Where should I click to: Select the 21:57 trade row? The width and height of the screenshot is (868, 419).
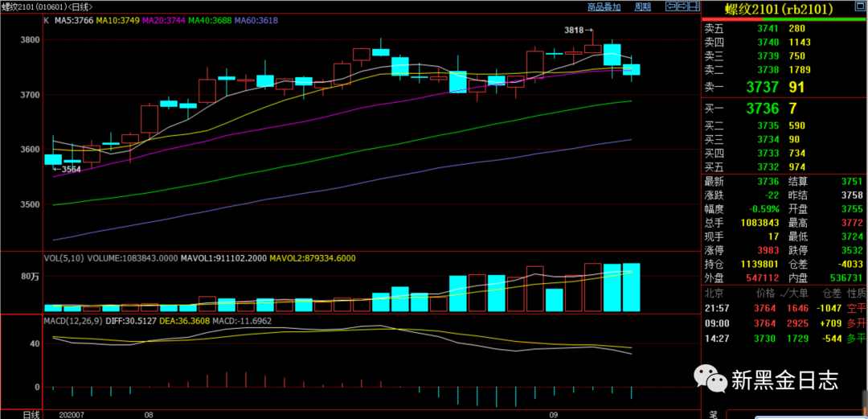point(784,309)
